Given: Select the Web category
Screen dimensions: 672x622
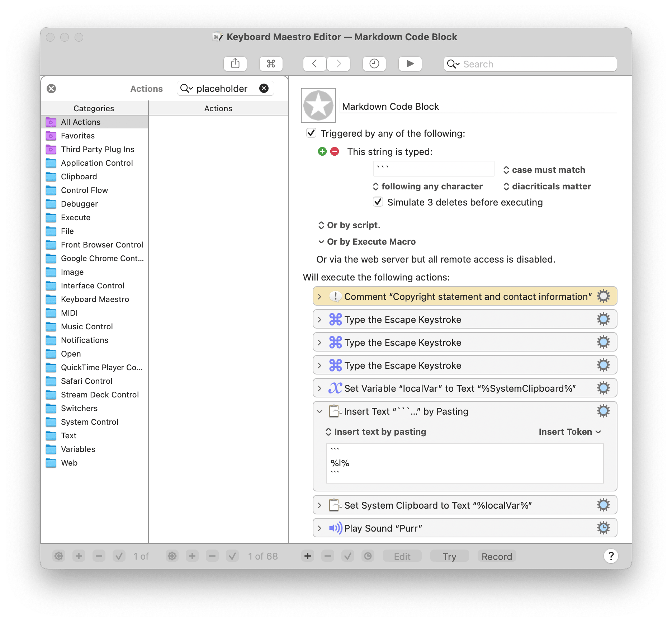Looking at the screenshot, I should click(x=95, y=463).
